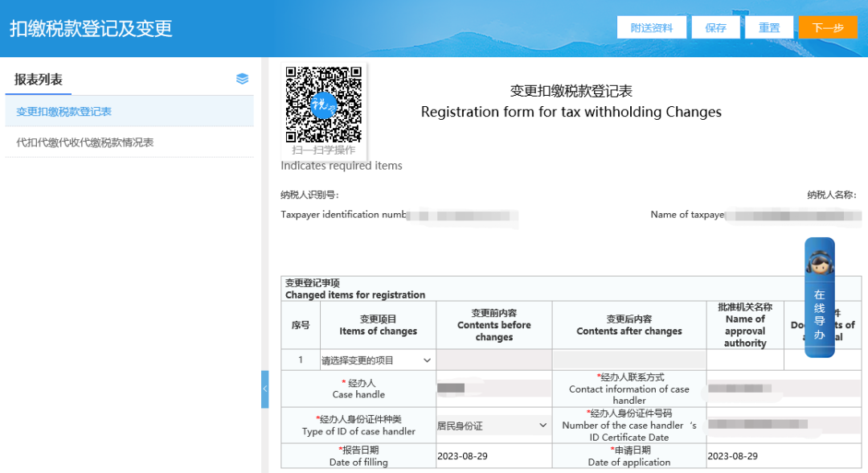Open the 在线导办 online guide assistant

pyautogui.click(x=819, y=298)
